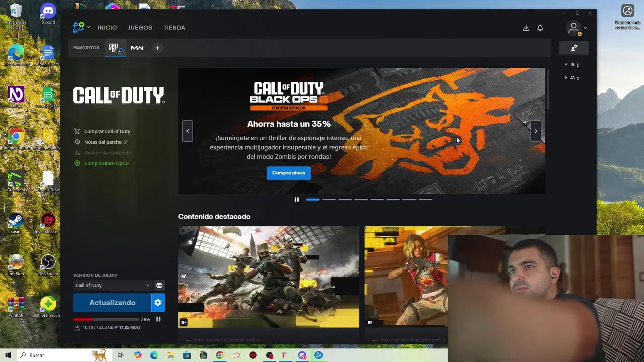Screen dimensions: 644x362
Task: Open the user profile avatar menu
Action: [573, 28]
